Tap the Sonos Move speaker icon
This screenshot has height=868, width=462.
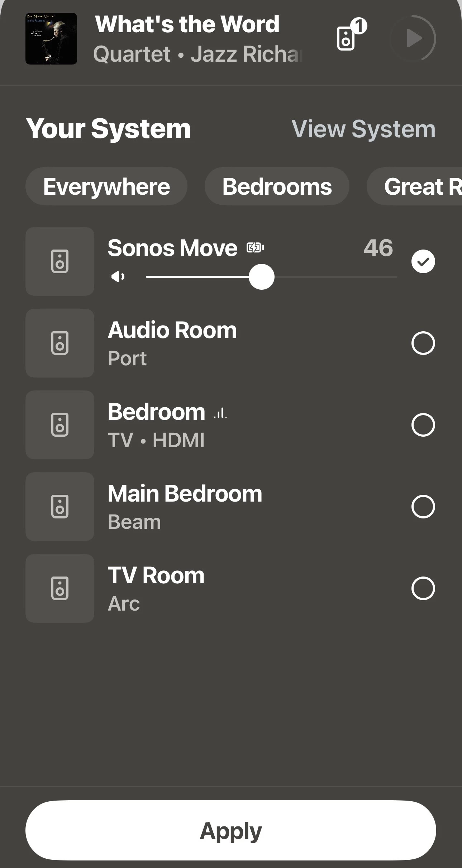(60, 261)
